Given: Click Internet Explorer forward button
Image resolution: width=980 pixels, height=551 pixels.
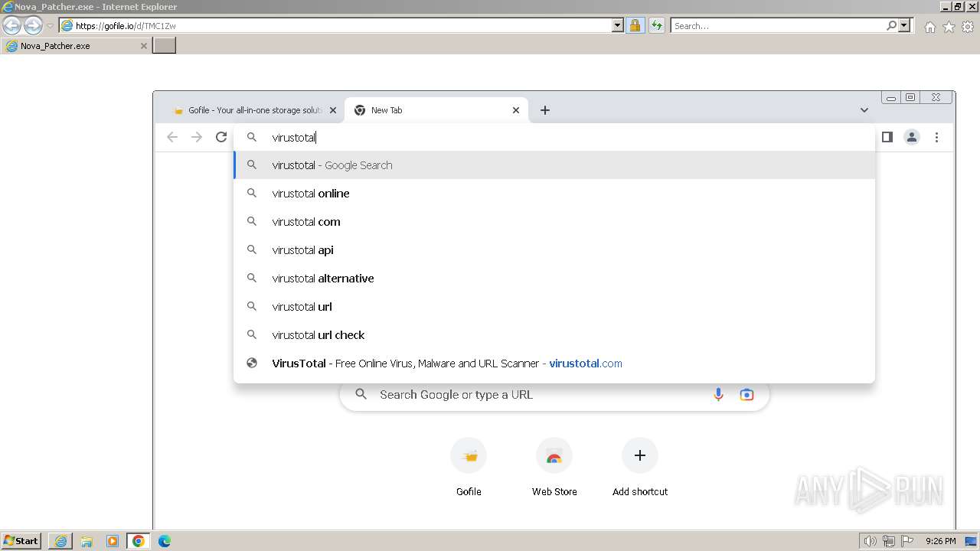Looking at the screenshot, I should (33, 25).
